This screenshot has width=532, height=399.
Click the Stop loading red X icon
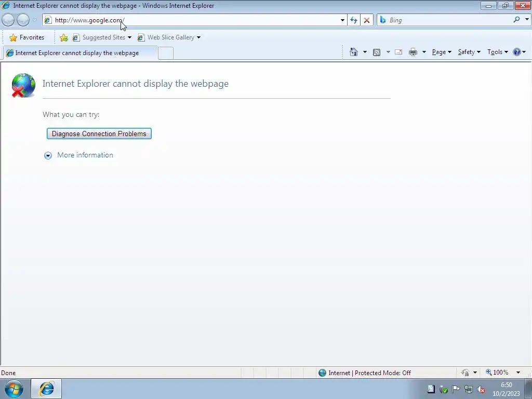pyautogui.click(x=366, y=20)
